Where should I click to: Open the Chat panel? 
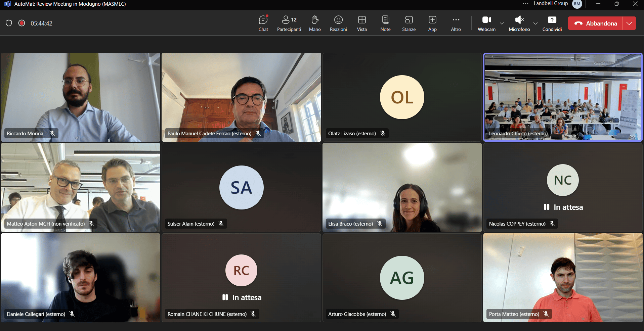[263, 23]
